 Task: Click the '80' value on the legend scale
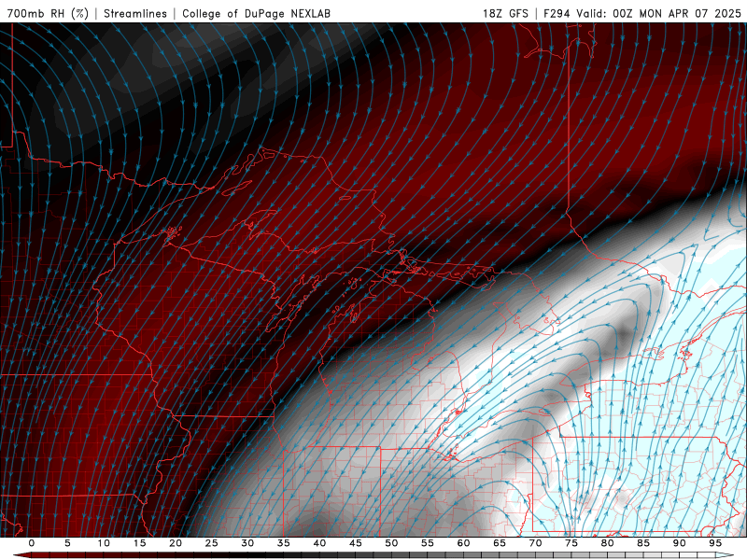[608, 543]
